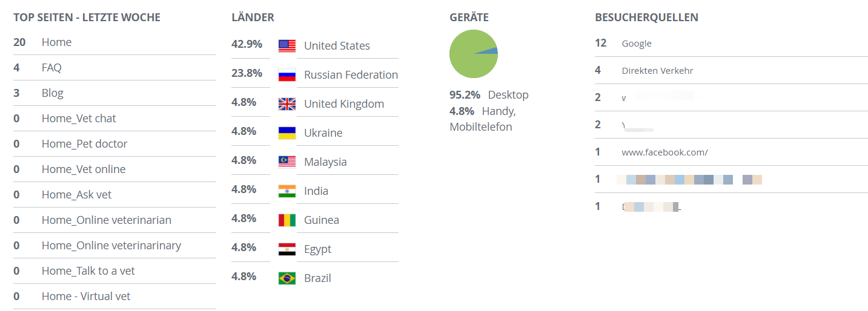
Task: Select the United Kingdom flag icon
Action: coord(287,104)
